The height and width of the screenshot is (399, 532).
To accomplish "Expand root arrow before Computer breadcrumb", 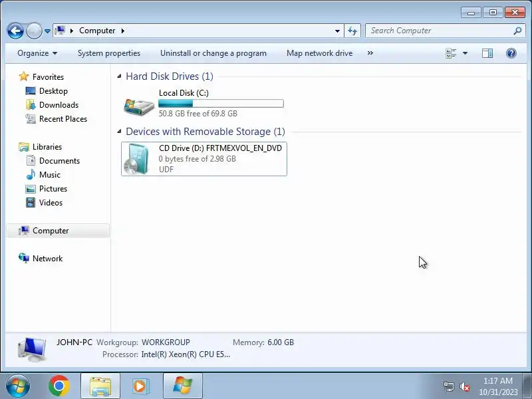I will coord(72,31).
